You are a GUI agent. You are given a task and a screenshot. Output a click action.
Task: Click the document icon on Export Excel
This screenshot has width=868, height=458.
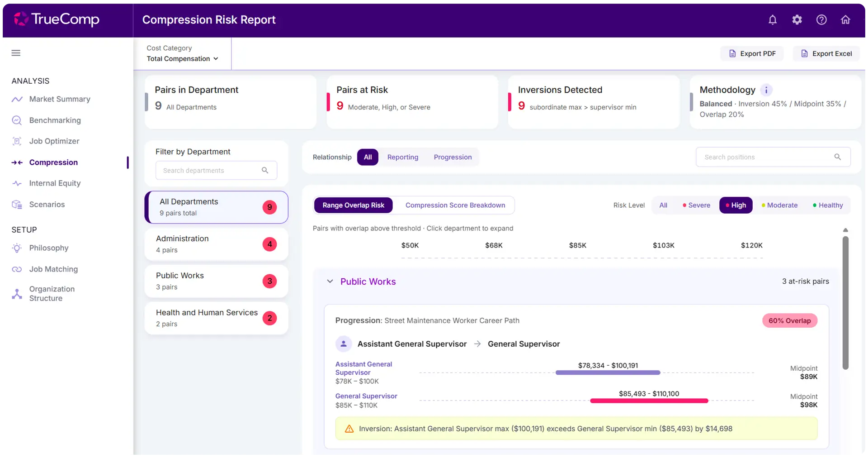point(804,53)
